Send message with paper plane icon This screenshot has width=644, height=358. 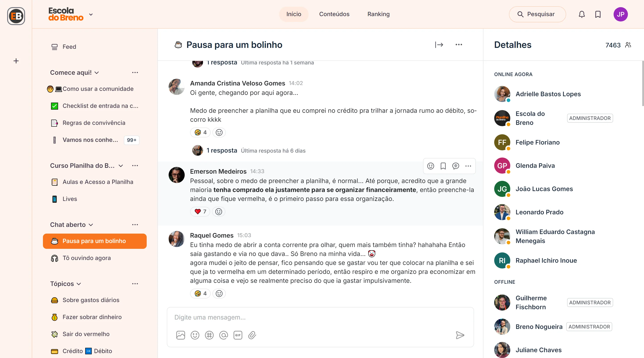point(460,335)
